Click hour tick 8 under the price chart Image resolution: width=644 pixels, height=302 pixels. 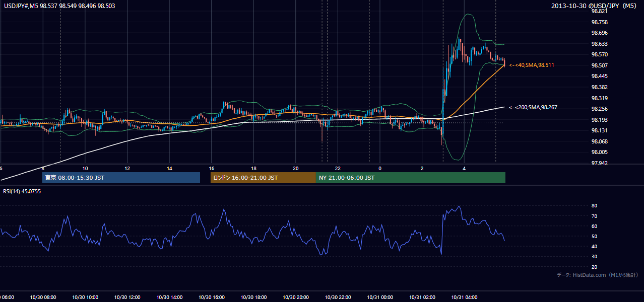pyautogui.click(x=43, y=168)
